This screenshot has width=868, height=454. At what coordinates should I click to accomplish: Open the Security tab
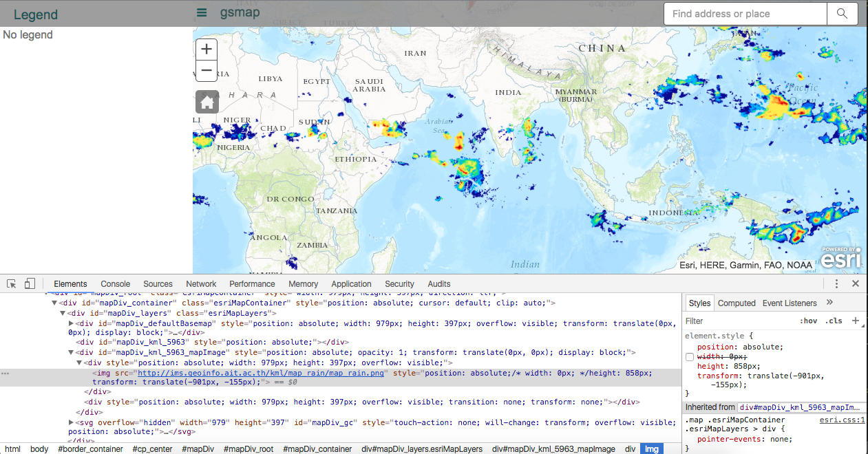pyautogui.click(x=399, y=283)
